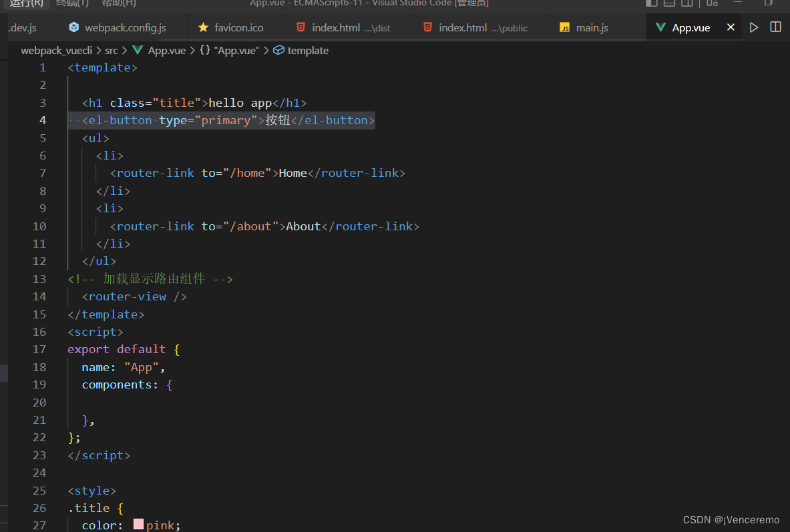This screenshot has width=790, height=532.
Task: Toggle the secondary sidebar icon
Action: click(x=687, y=4)
